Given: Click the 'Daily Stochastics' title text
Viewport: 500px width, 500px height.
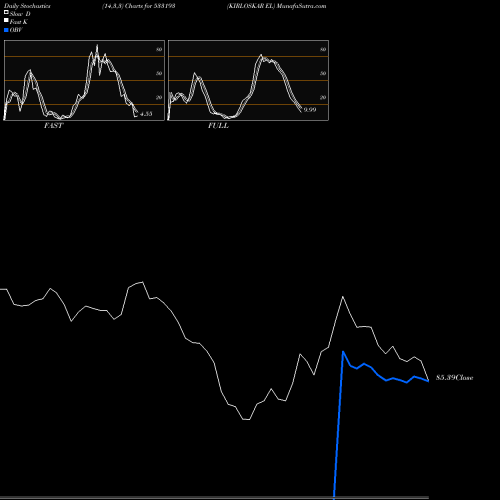Looking at the screenshot, I should 27,6.
